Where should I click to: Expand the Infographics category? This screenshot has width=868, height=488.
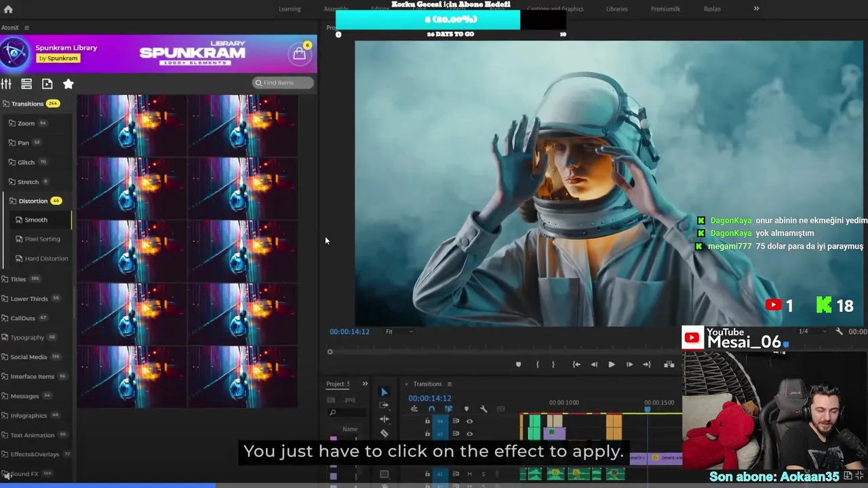tap(31, 415)
